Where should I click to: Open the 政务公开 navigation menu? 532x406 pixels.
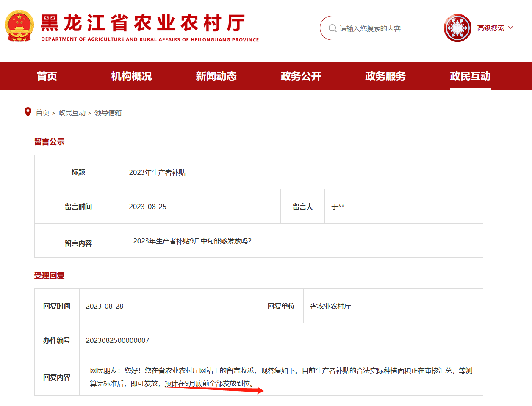pyautogui.click(x=301, y=76)
